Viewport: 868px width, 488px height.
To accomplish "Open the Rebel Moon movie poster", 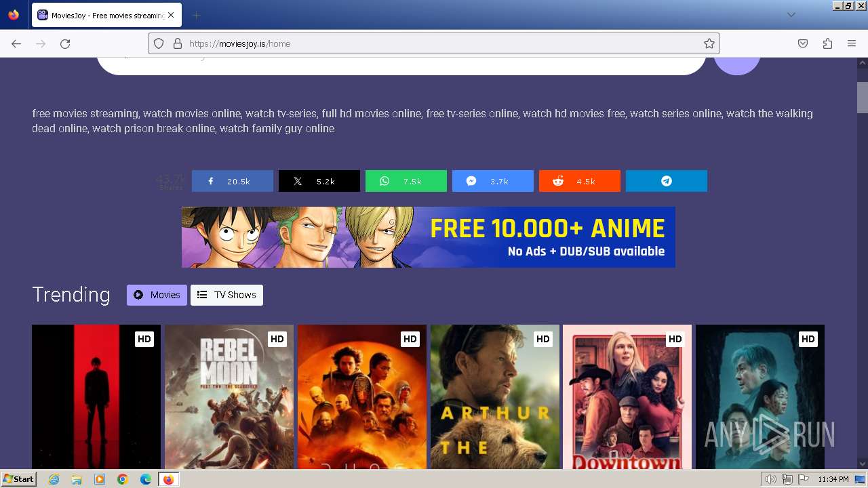I will pos(229,396).
